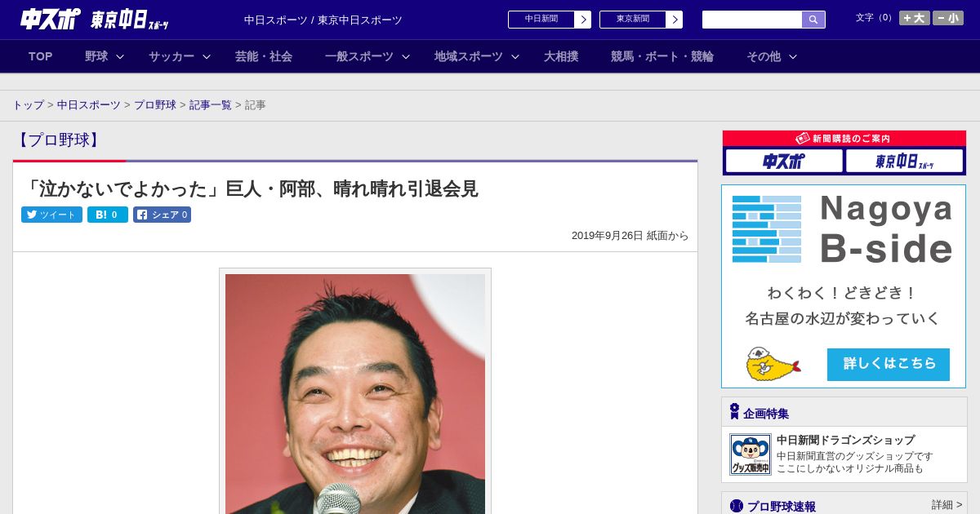Screen dimensions: 980x514
Task: Select 大相撲 in navigation
Action: 561,56
